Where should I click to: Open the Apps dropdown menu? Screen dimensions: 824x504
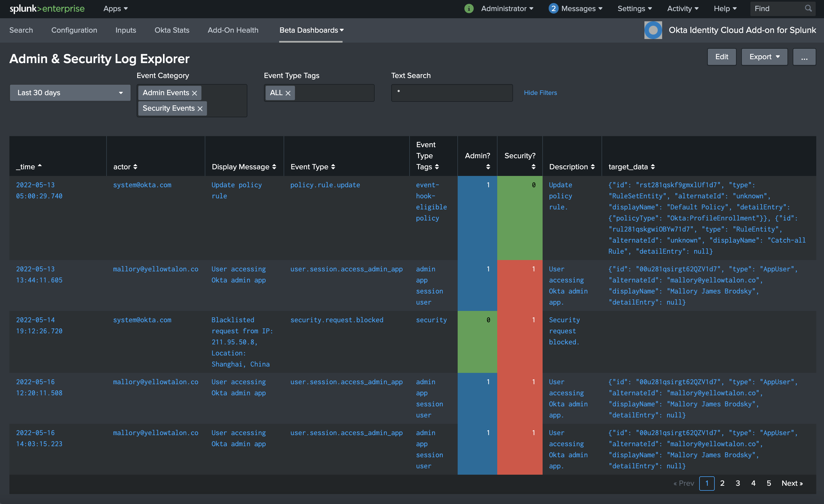tap(116, 9)
